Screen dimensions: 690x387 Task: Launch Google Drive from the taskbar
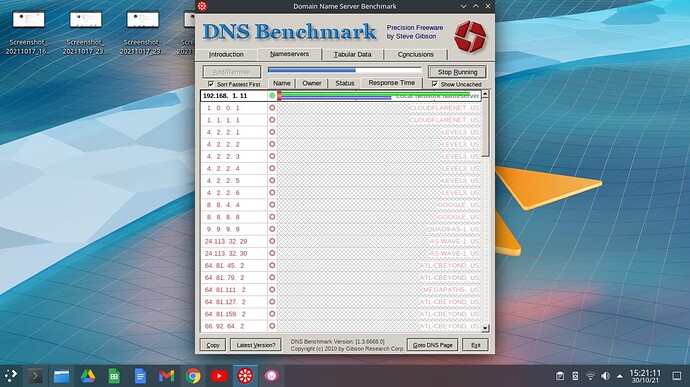(x=88, y=376)
